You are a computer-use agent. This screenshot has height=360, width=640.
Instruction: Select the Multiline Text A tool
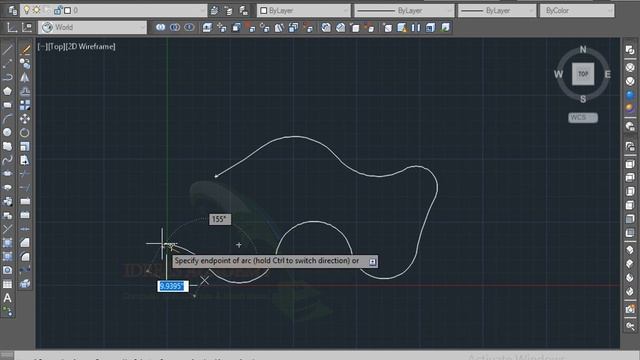tap(7, 298)
